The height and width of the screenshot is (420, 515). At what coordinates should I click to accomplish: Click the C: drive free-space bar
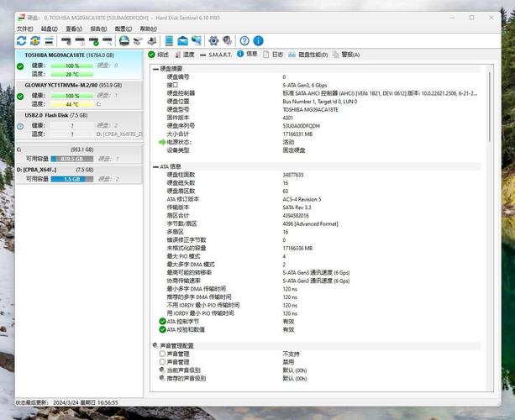(x=72, y=159)
